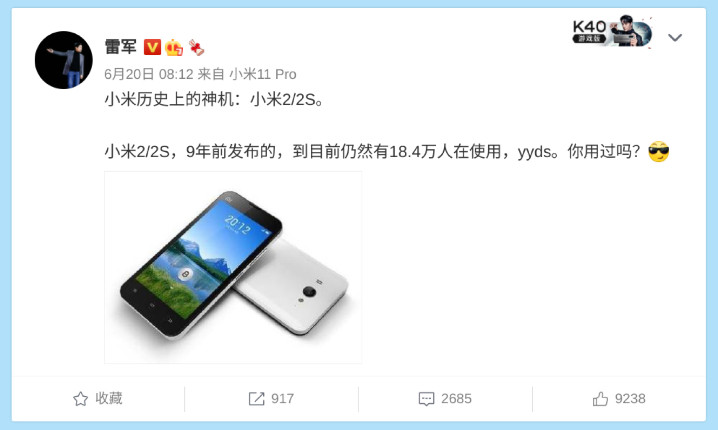
Task: Enlarge the Xiaomi 2 phone photo
Action: click(x=233, y=267)
